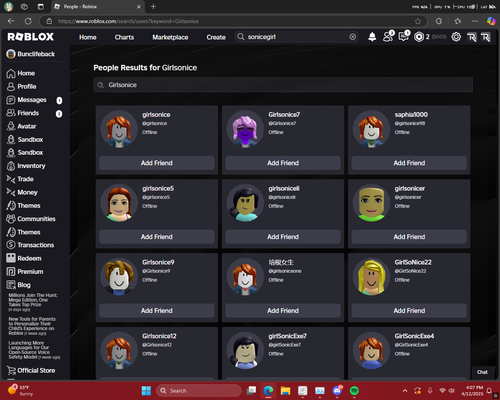Open the Robux balance icon

[419, 37]
